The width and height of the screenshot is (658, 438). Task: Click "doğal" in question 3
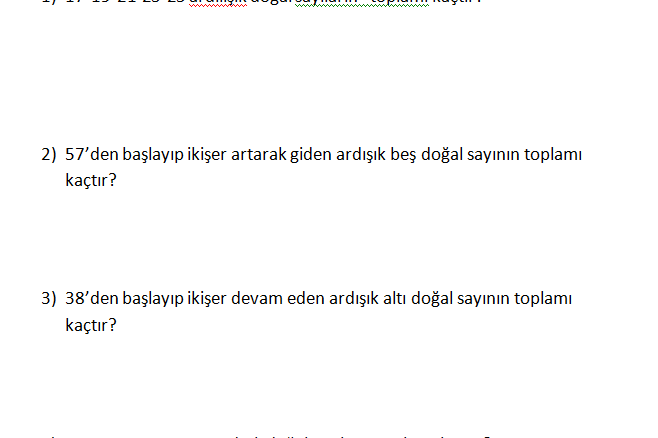point(432,300)
